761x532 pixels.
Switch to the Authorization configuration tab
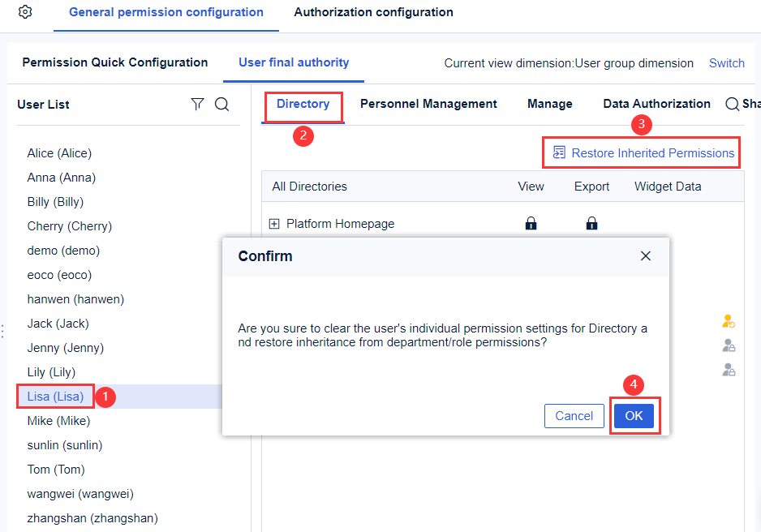[372, 12]
